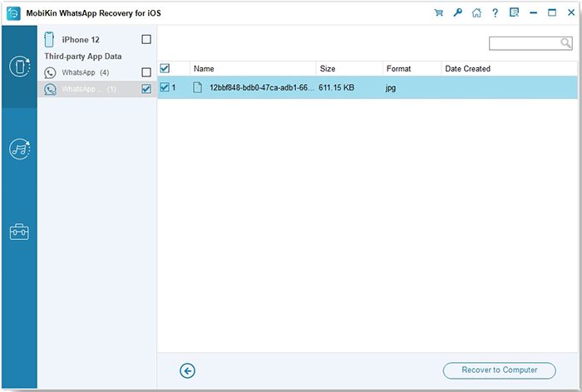Open help question mark icon
This screenshot has width=582, height=392.
tap(496, 13)
